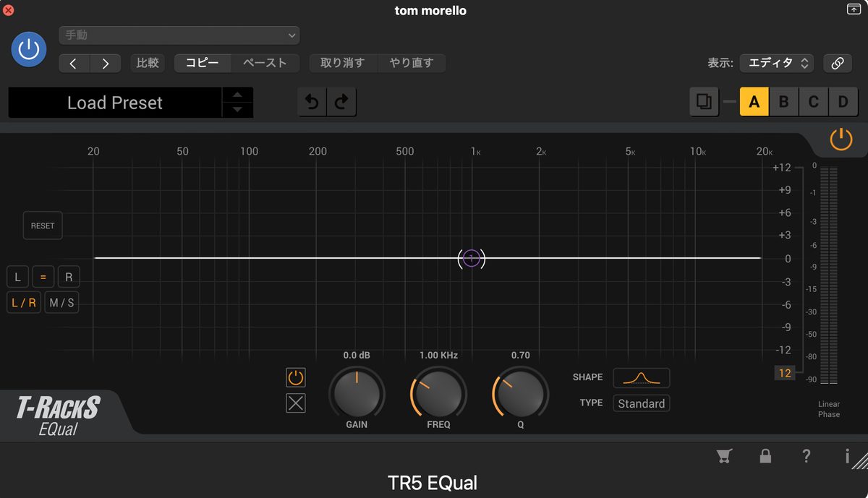Screen dimensions: 868x498
Task: Go to previous preset with left arrow
Action: click(x=74, y=64)
